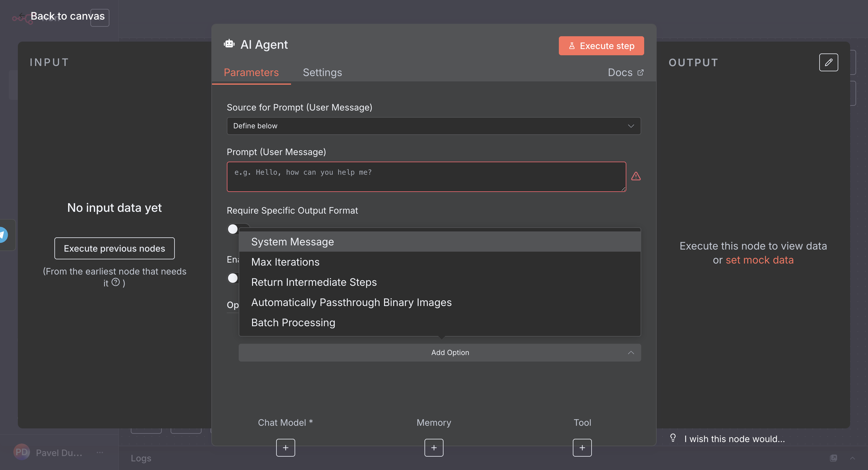Screen dimensions: 868x470
Task: Add a Tool via plus icon
Action: (x=582, y=447)
